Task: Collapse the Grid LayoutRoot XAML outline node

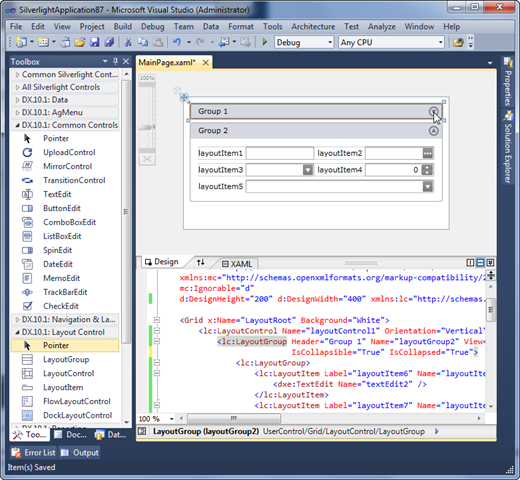Action: click(157, 320)
